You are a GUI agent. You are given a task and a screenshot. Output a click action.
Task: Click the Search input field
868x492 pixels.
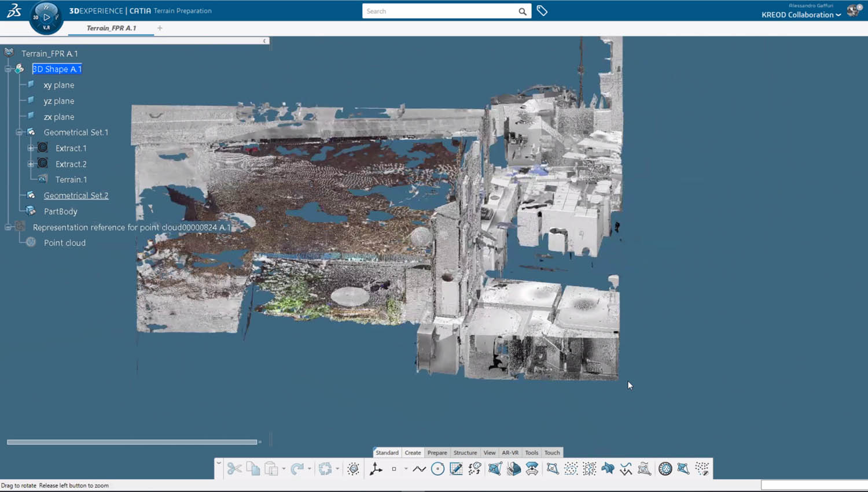(440, 11)
